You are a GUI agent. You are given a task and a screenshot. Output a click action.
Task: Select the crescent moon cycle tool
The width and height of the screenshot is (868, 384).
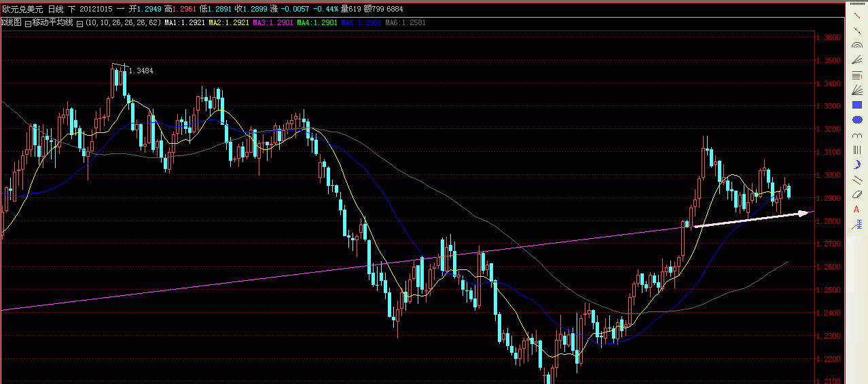(x=856, y=165)
